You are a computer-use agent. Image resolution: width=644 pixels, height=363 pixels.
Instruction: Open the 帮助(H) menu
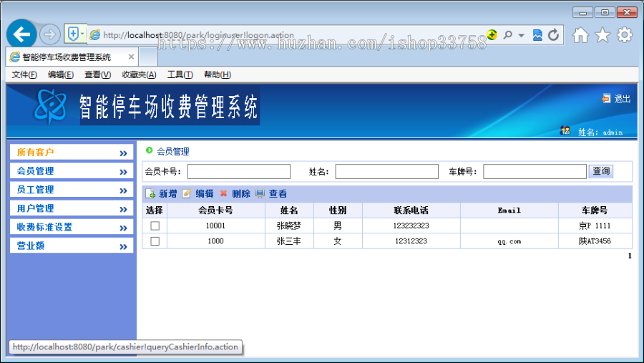click(x=218, y=74)
